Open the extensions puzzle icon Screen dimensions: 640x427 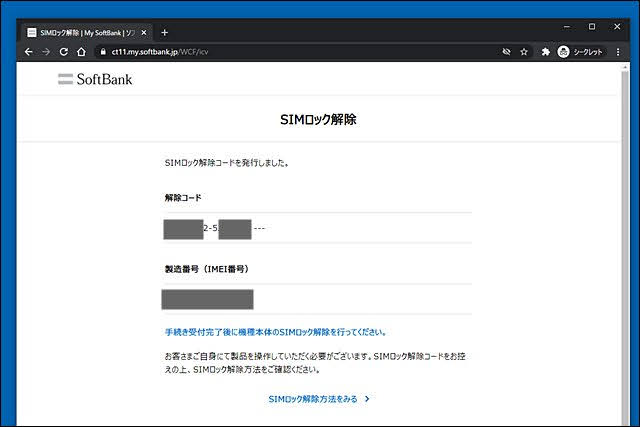(x=546, y=52)
